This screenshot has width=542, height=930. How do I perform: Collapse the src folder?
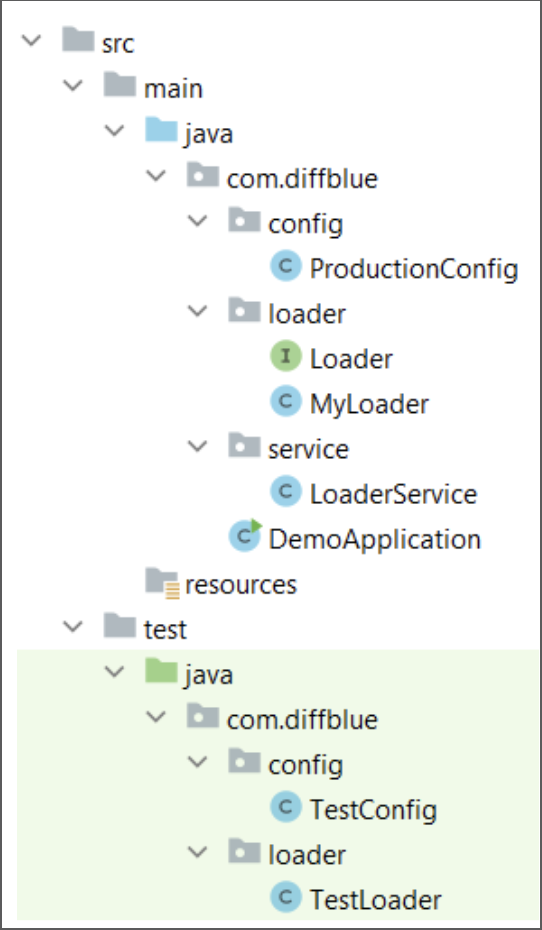pyautogui.click(x=31, y=41)
